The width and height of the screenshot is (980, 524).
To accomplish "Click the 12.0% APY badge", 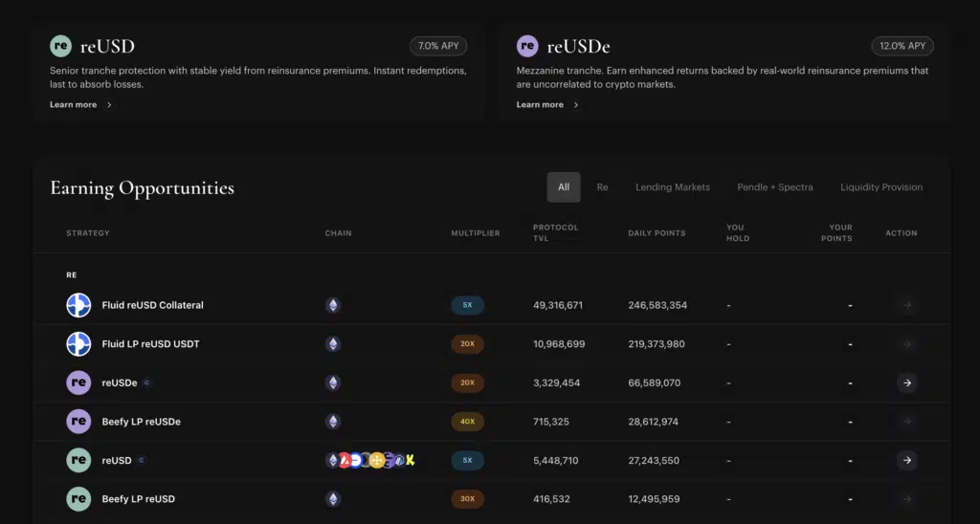I will (x=902, y=46).
